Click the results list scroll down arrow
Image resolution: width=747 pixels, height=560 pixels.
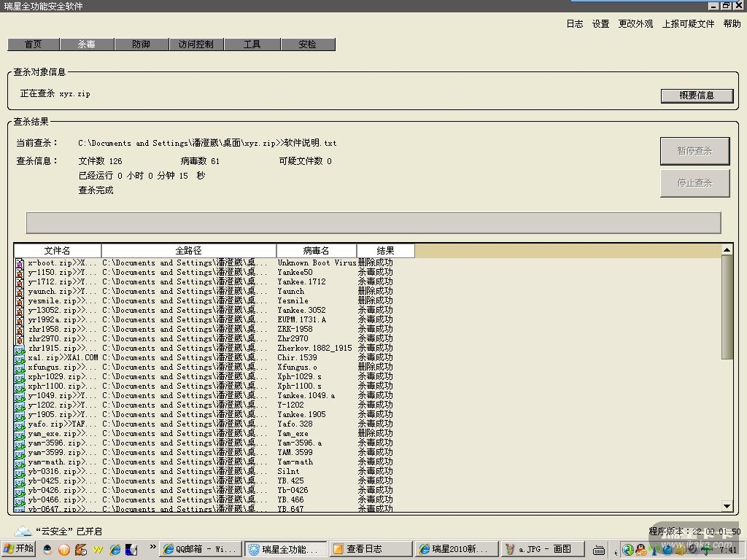click(x=727, y=506)
